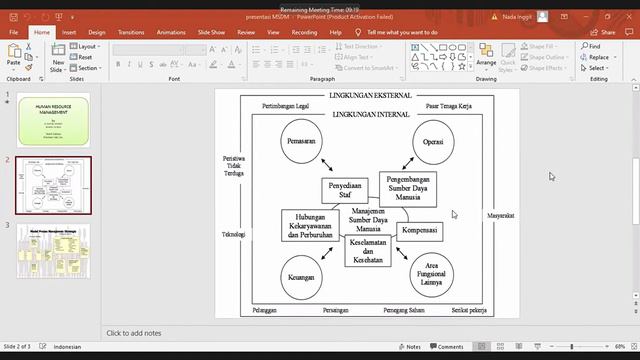Switch to the Slide Show tab

[x=211, y=32]
